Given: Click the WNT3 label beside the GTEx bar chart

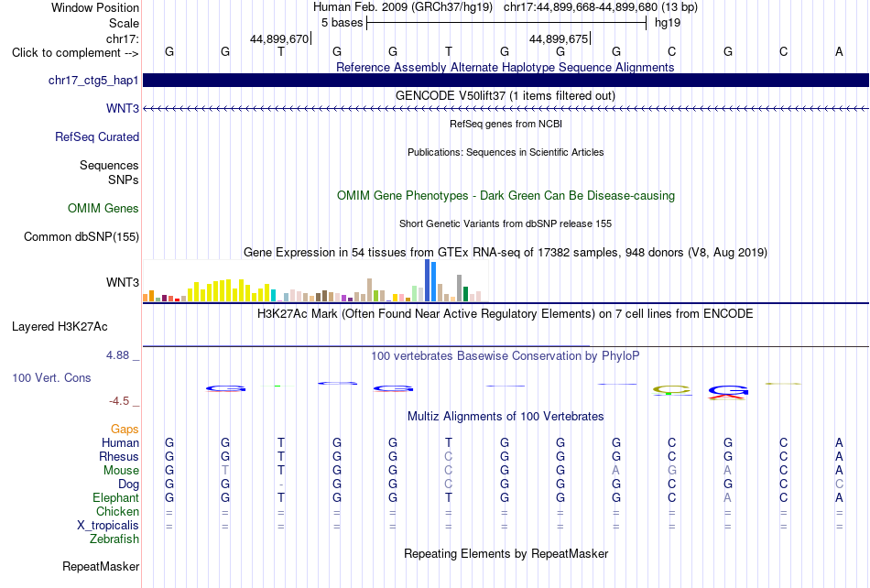Looking at the screenshot, I should (x=123, y=282).
